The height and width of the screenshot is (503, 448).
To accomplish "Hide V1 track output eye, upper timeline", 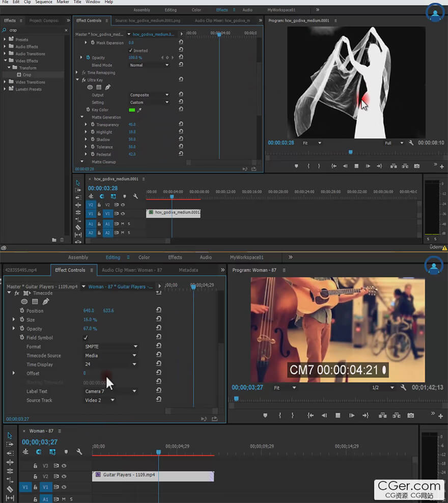I will click(x=123, y=214).
